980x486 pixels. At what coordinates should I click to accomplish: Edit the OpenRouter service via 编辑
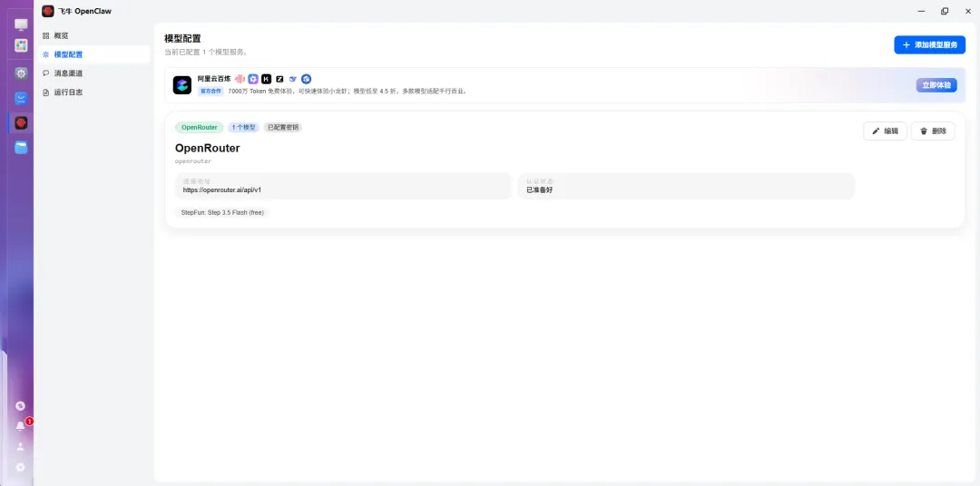pyautogui.click(x=885, y=131)
